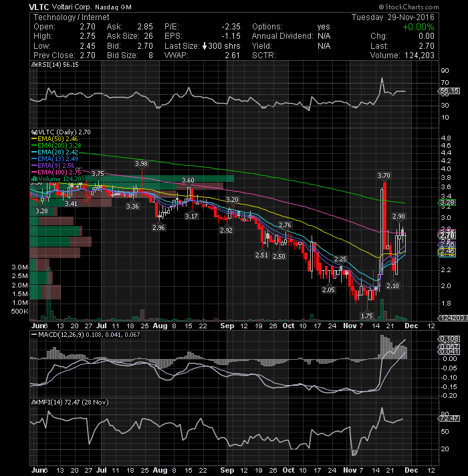Click the 0.108 MACD axis tag
The width and height of the screenshot is (468, 476).
click(x=449, y=339)
